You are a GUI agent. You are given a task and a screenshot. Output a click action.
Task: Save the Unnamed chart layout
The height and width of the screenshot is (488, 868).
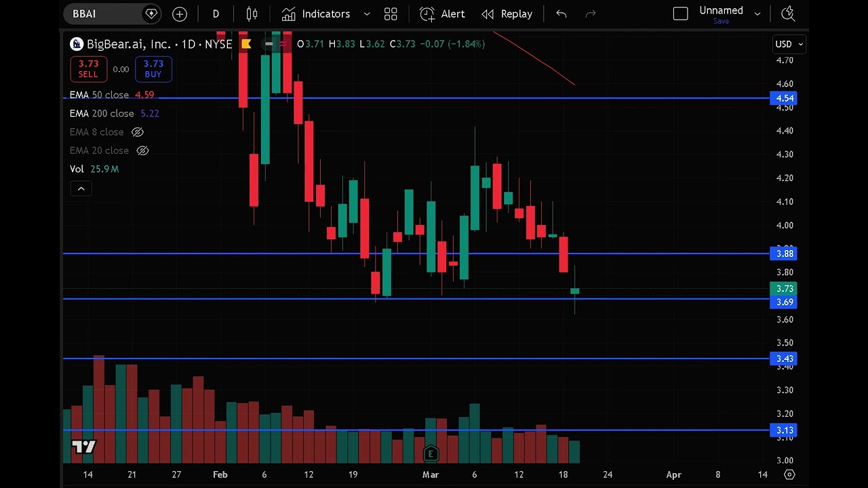point(721,21)
